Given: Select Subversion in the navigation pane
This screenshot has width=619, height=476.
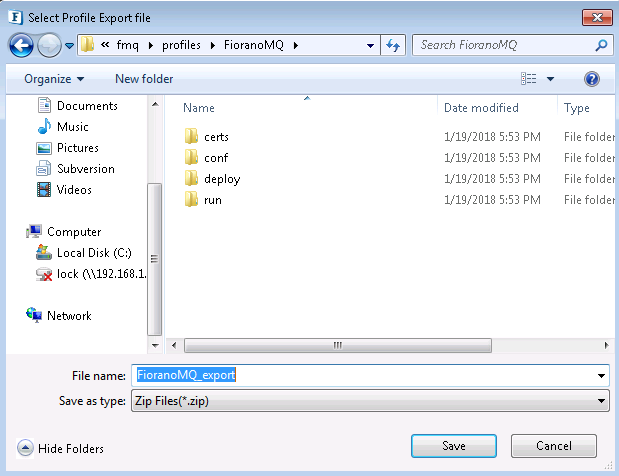Looking at the screenshot, I should (x=75, y=169).
